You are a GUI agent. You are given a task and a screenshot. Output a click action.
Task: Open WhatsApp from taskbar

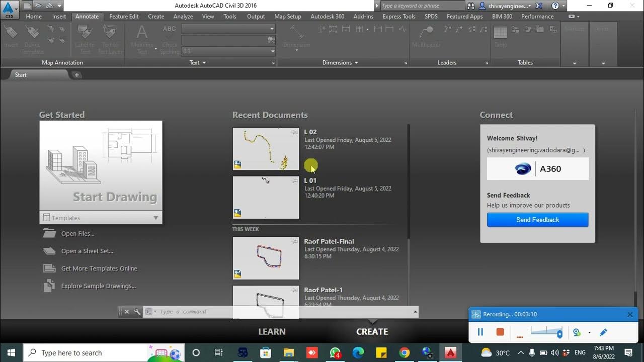tap(335, 352)
